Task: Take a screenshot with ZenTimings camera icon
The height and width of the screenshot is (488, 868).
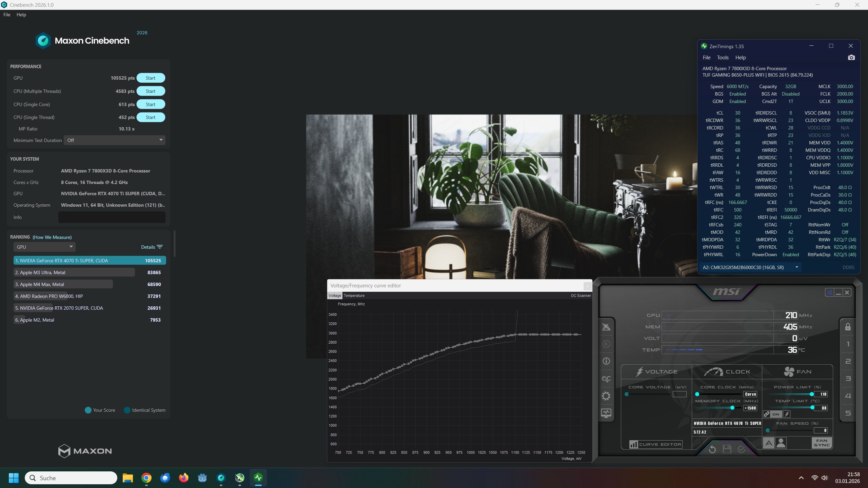Action: click(x=851, y=57)
